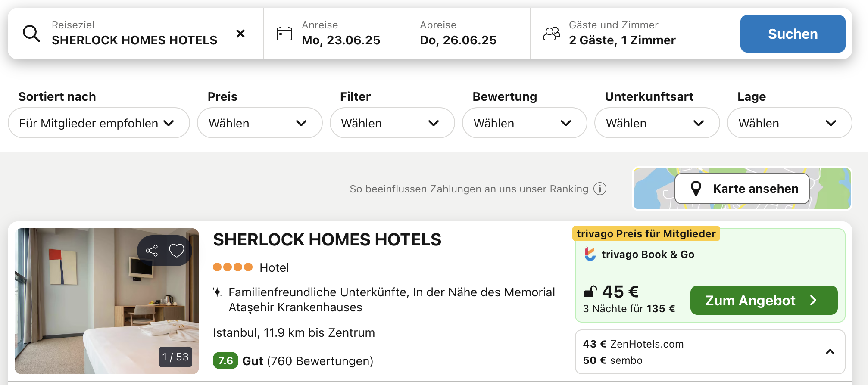The image size is (868, 385).
Task: Click the guests and rooms icon
Action: click(552, 34)
